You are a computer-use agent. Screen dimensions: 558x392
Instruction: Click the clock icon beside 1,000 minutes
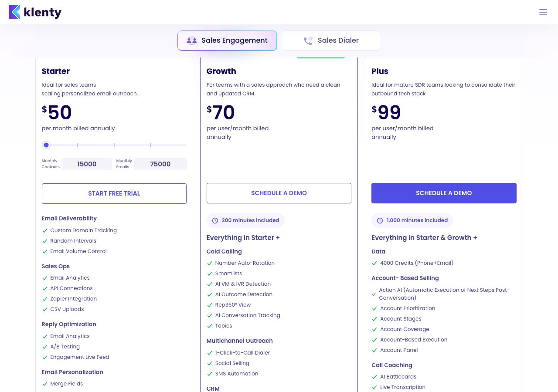click(x=380, y=220)
